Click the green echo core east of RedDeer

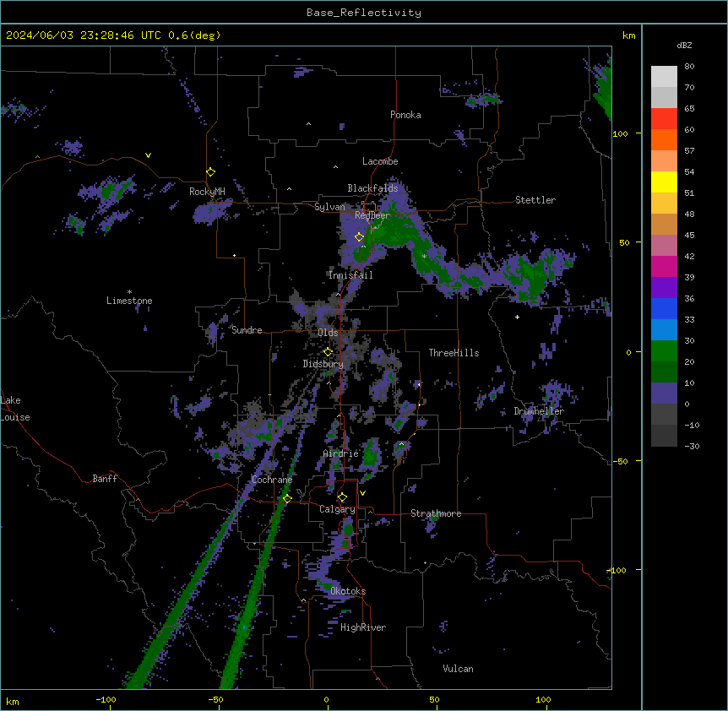[x=394, y=232]
